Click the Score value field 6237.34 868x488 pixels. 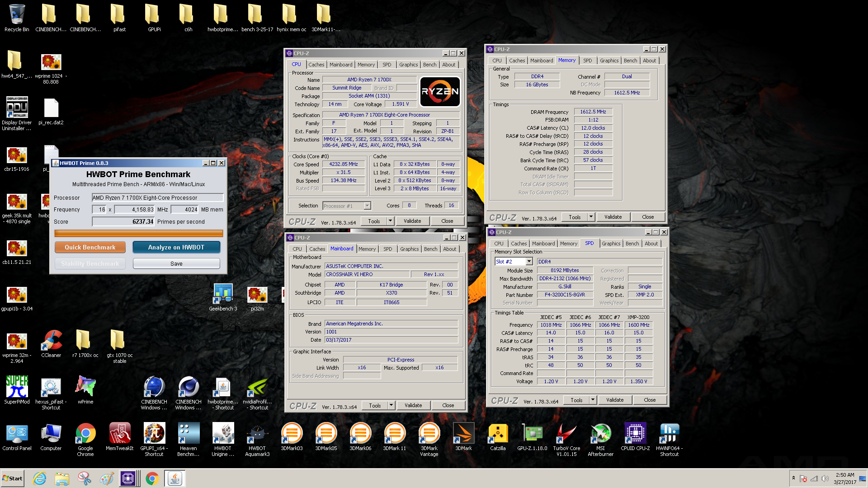click(x=123, y=221)
